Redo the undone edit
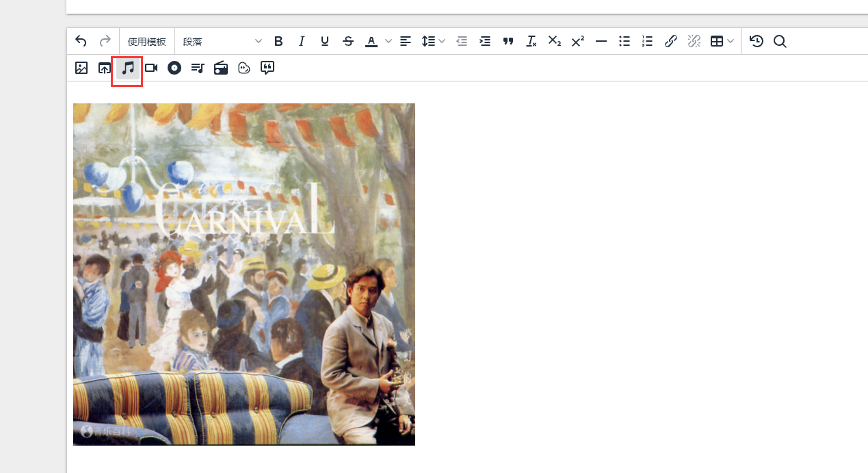 pyautogui.click(x=105, y=41)
